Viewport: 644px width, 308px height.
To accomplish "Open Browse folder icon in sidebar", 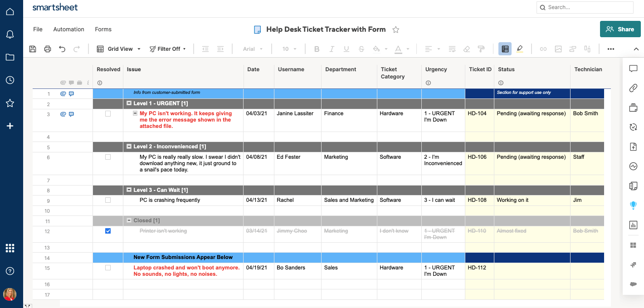I will (x=10, y=57).
